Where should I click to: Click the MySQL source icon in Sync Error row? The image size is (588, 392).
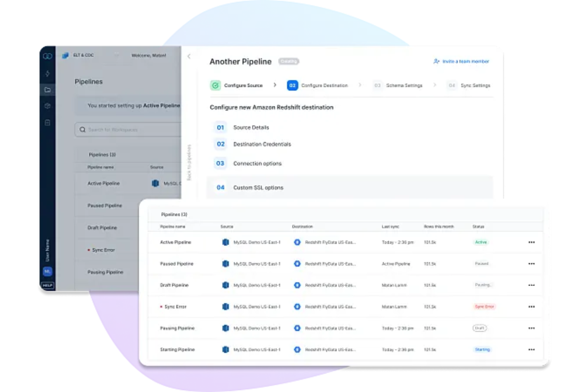point(226,307)
